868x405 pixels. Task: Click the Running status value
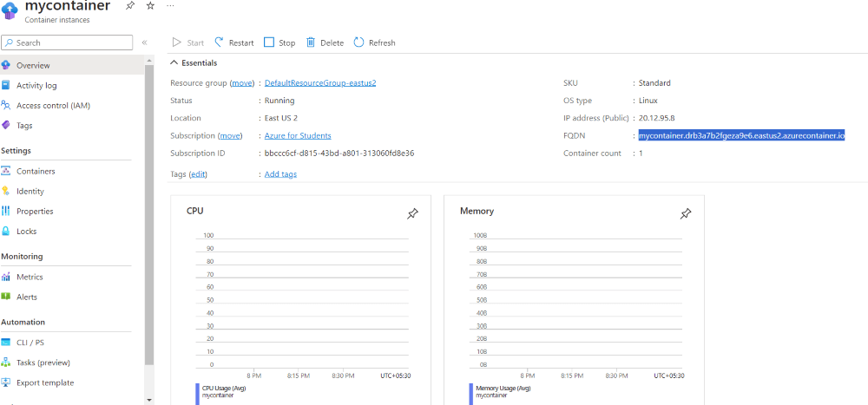(279, 101)
